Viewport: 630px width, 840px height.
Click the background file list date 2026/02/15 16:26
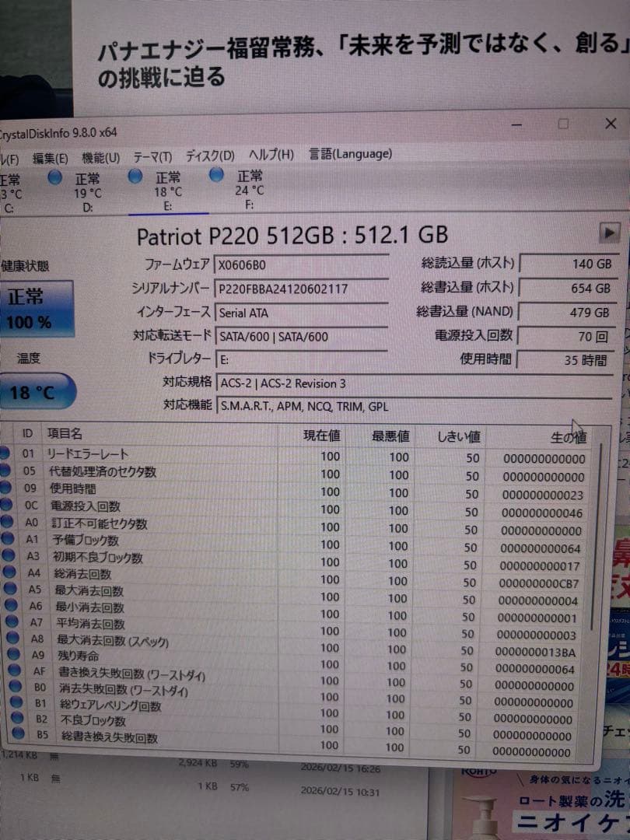(341, 768)
